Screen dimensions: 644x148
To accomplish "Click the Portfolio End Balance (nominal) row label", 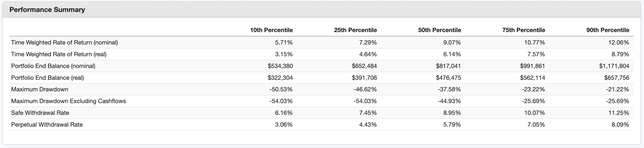I will (x=53, y=66).
